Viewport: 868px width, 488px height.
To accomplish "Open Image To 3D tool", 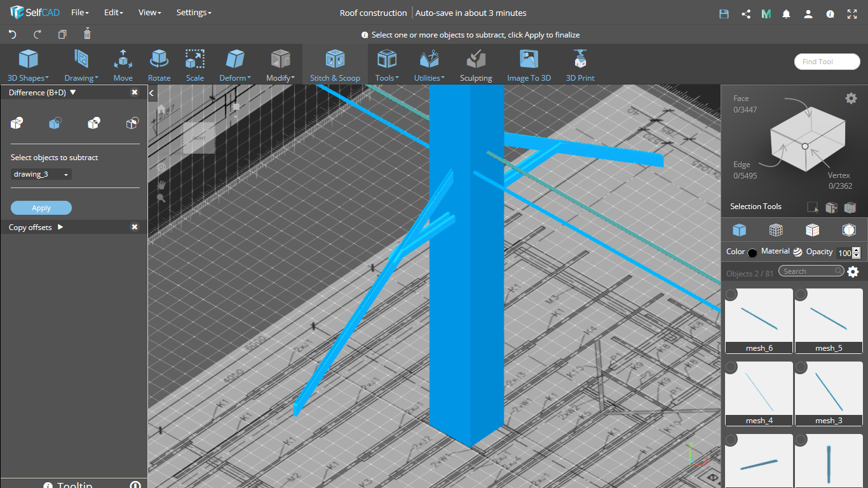I will click(529, 65).
